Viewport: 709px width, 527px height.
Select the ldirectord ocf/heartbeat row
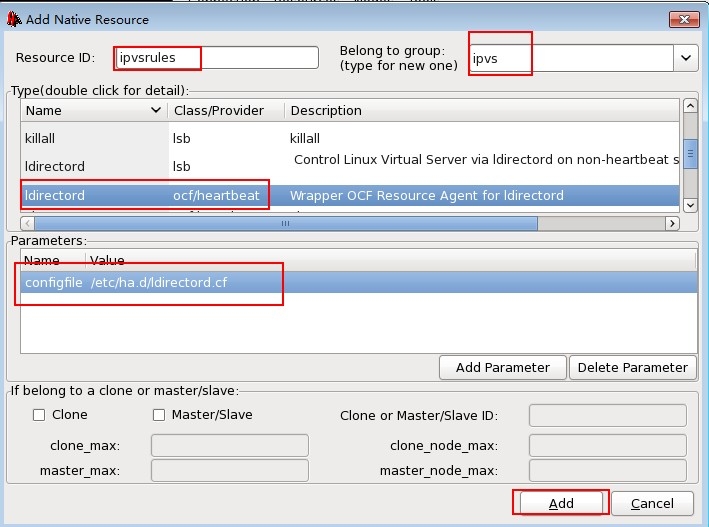point(350,195)
